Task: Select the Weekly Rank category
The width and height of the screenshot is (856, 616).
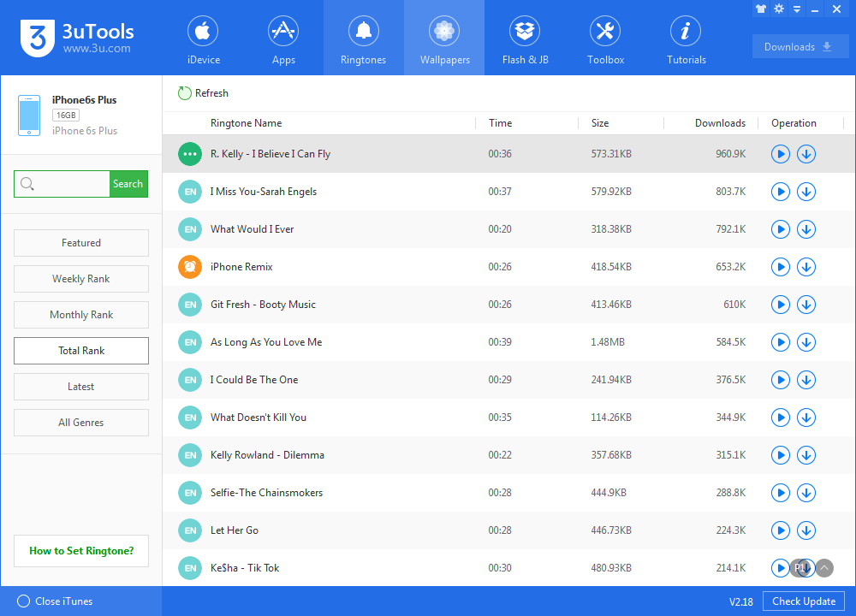Action: tap(81, 279)
